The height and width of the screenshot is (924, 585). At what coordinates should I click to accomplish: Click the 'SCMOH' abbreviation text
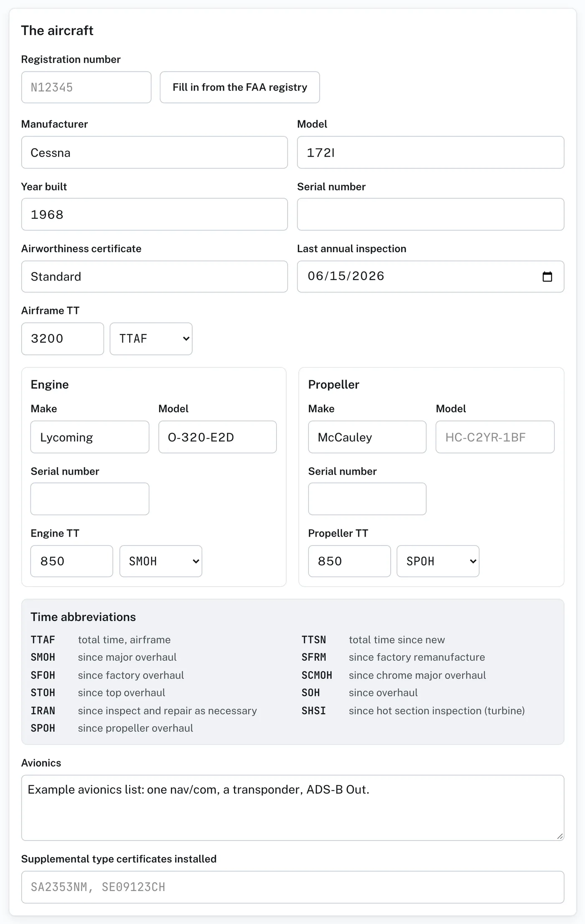pyautogui.click(x=317, y=675)
